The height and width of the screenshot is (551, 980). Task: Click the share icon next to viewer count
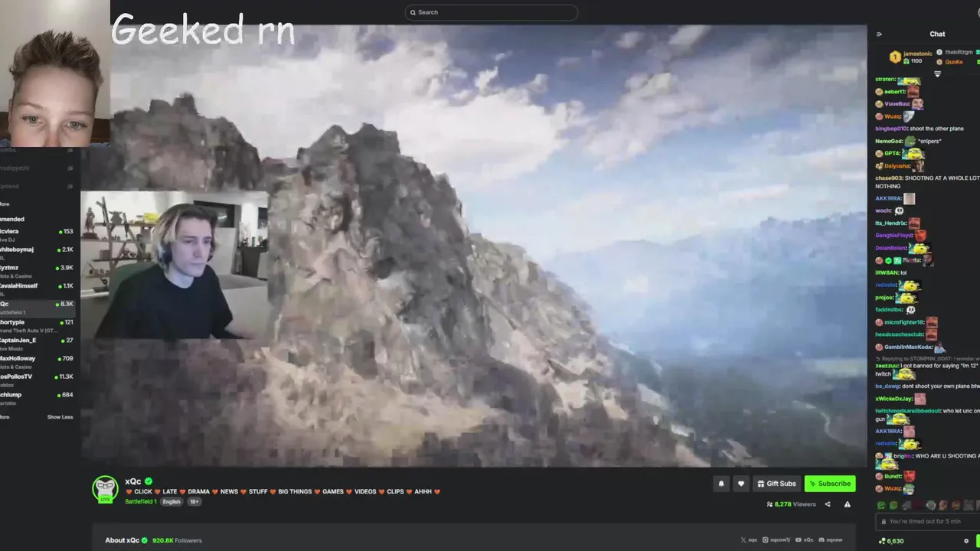click(828, 504)
